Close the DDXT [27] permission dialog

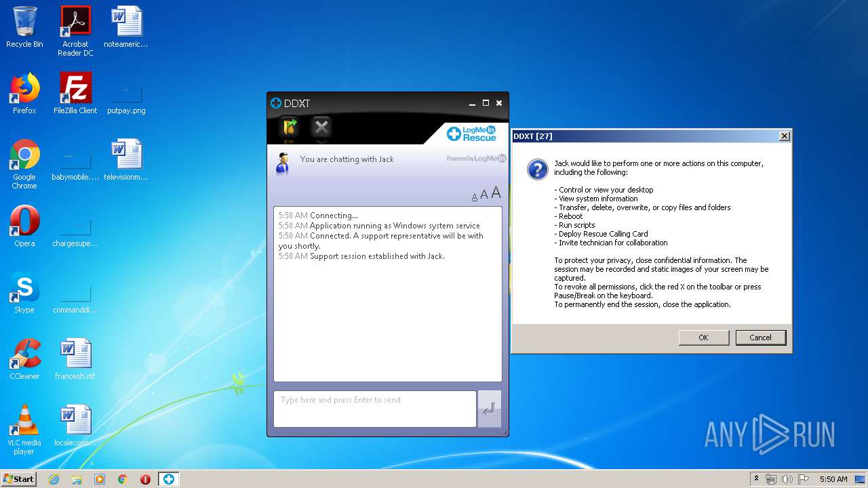(784, 136)
